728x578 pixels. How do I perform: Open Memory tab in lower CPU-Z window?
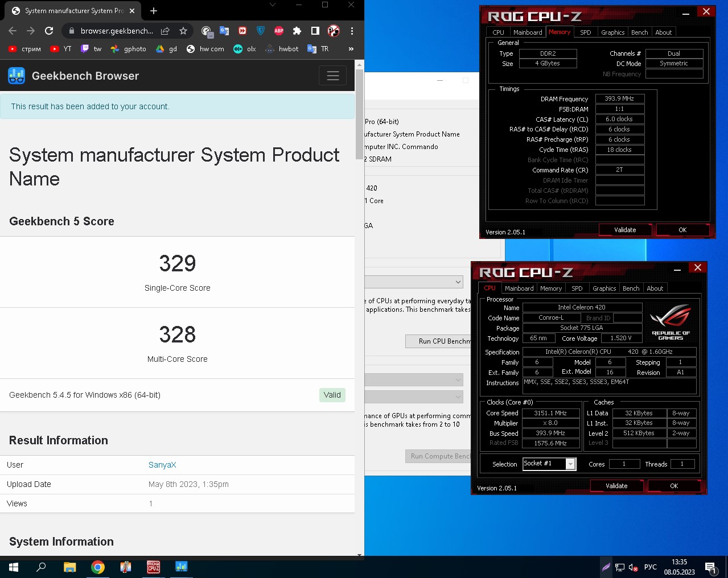pyautogui.click(x=551, y=288)
